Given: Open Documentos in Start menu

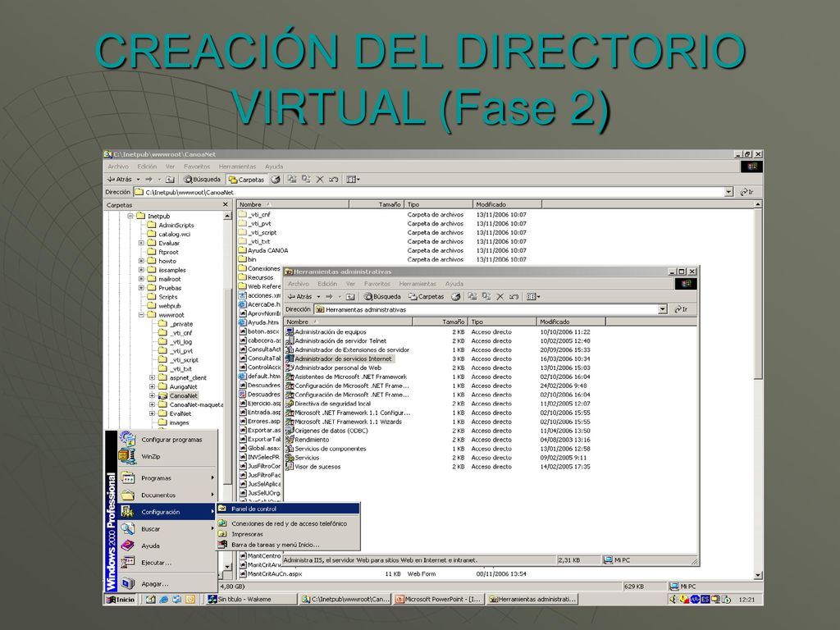Looking at the screenshot, I should coord(167,495).
